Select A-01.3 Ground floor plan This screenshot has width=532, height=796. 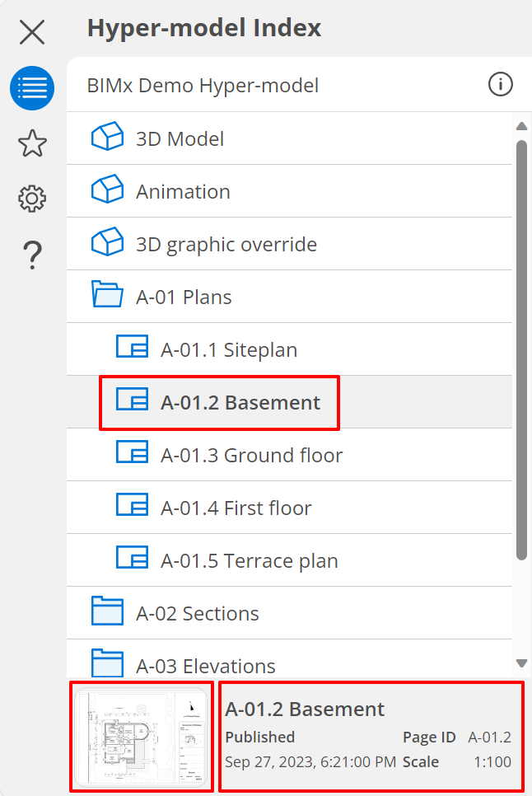point(251,455)
